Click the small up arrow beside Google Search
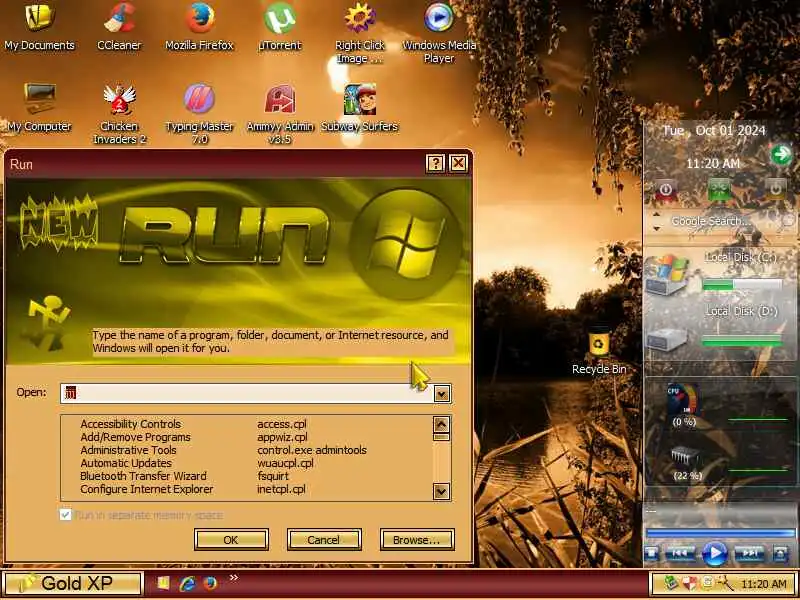Image resolution: width=800 pixels, height=600 pixels. [x=657, y=215]
